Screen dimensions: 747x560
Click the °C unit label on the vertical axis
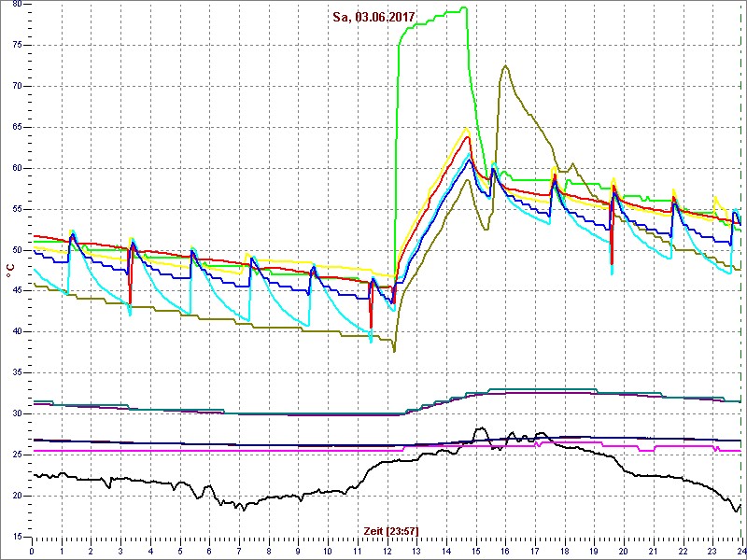click(x=10, y=271)
